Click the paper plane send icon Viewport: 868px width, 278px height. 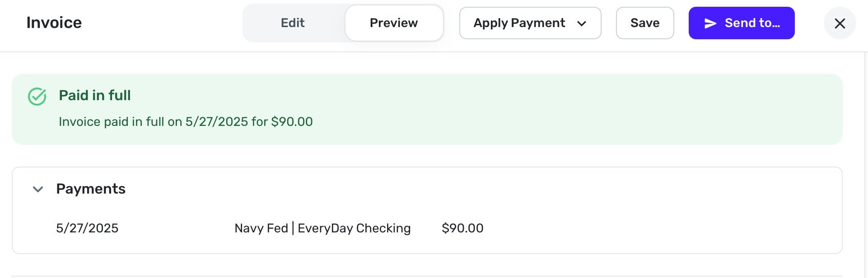710,23
